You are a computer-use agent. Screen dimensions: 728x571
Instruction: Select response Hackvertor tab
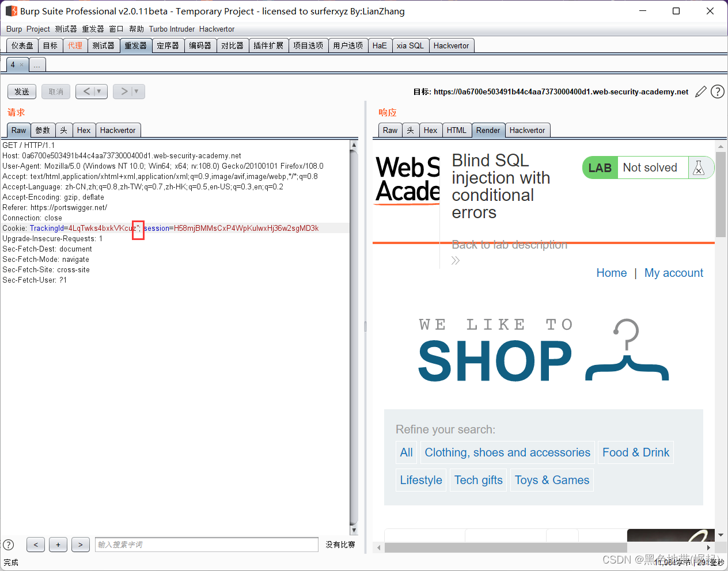[x=528, y=130]
